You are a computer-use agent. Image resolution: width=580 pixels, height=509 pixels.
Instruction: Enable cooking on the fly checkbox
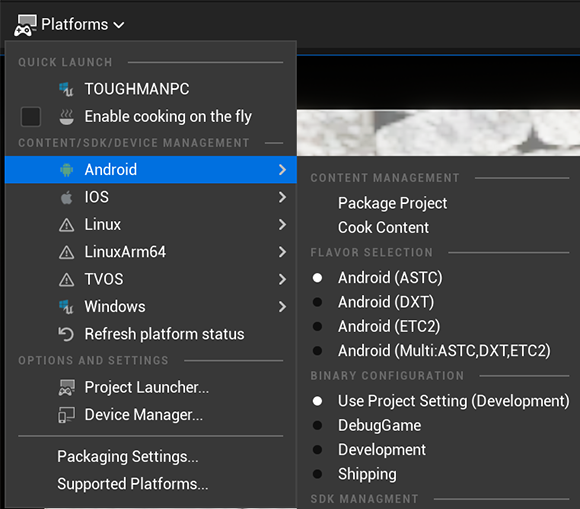click(x=31, y=117)
